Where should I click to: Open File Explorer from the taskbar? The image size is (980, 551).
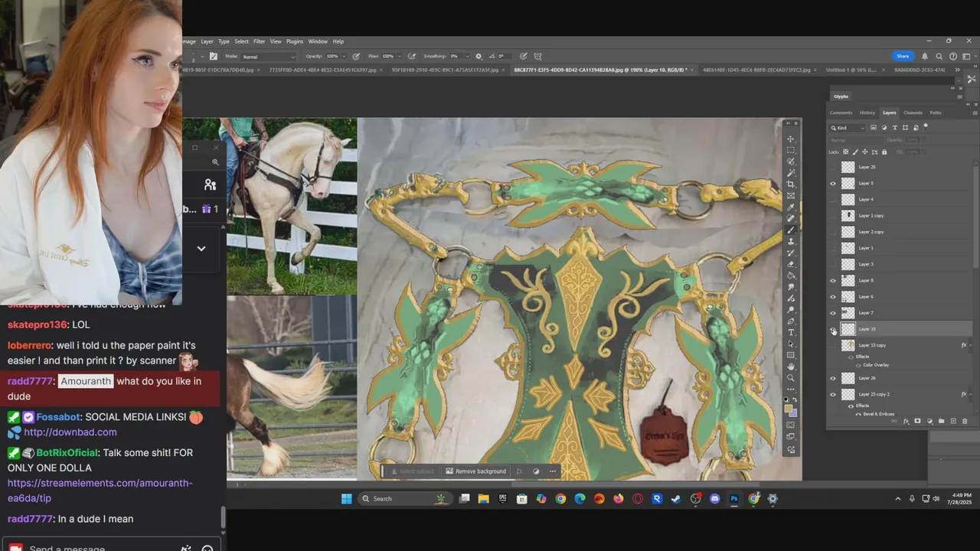tap(483, 499)
